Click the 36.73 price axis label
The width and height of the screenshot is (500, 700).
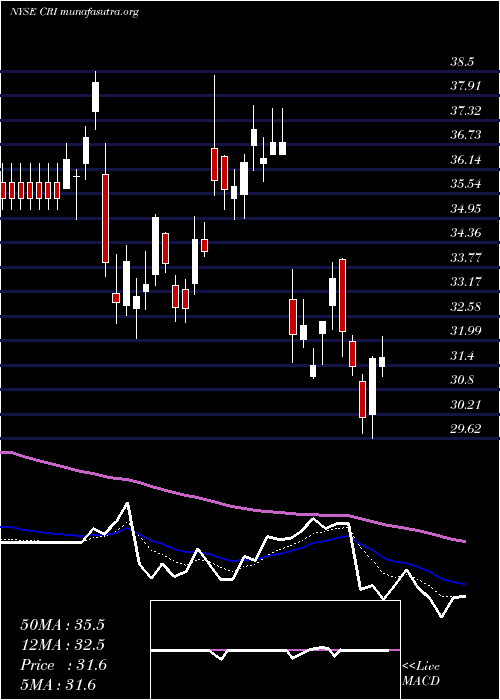point(466,135)
